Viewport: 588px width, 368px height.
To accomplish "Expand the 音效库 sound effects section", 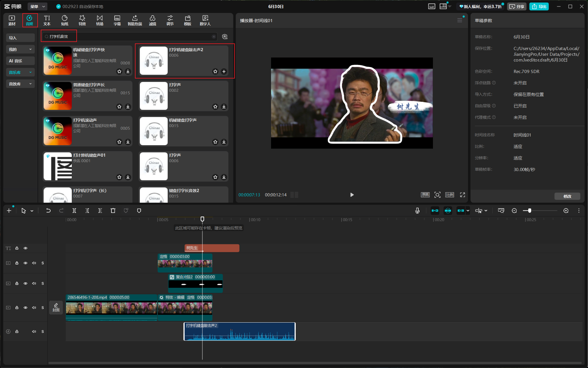I will [x=20, y=84].
